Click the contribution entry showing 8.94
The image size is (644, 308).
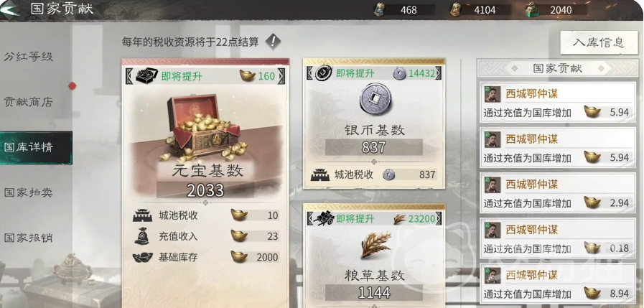coord(558,284)
